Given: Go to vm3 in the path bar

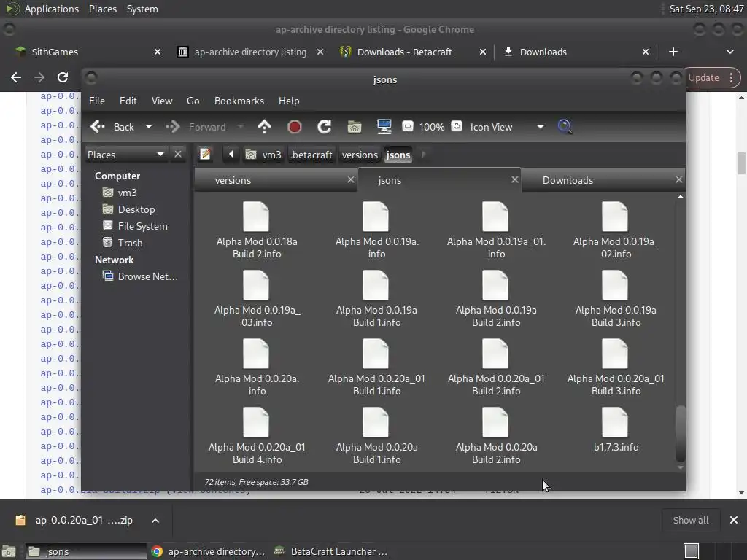Looking at the screenshot, I should 263,155.
